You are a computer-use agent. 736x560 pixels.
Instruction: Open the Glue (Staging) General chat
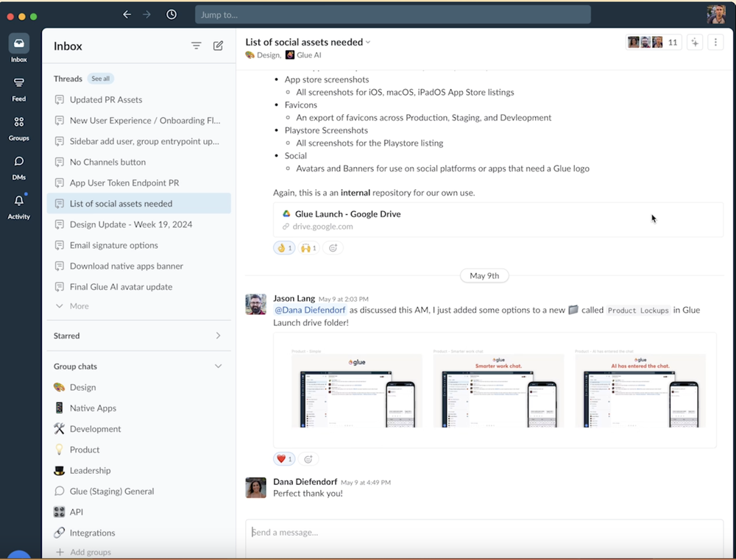(x=139, y=491)
